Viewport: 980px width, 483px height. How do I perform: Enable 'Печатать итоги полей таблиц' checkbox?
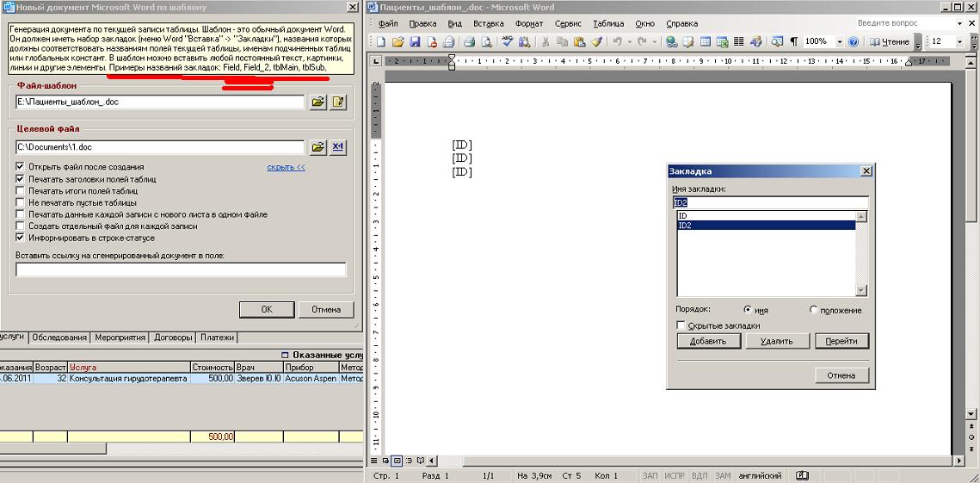[21, 190]
